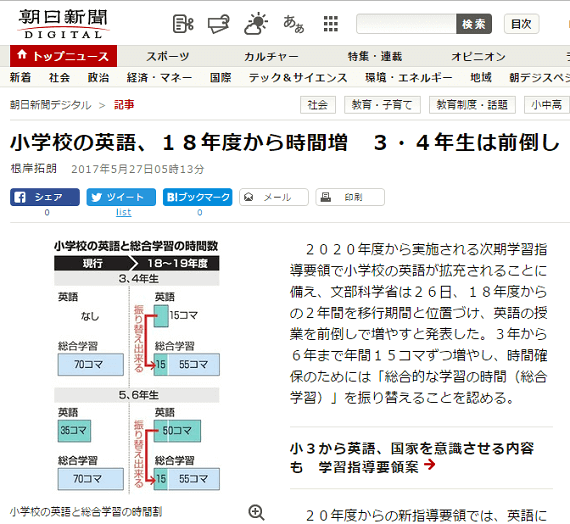570x524 pixels.
Task: Tweet the article with ツイート button
Action: click(121, 197)
